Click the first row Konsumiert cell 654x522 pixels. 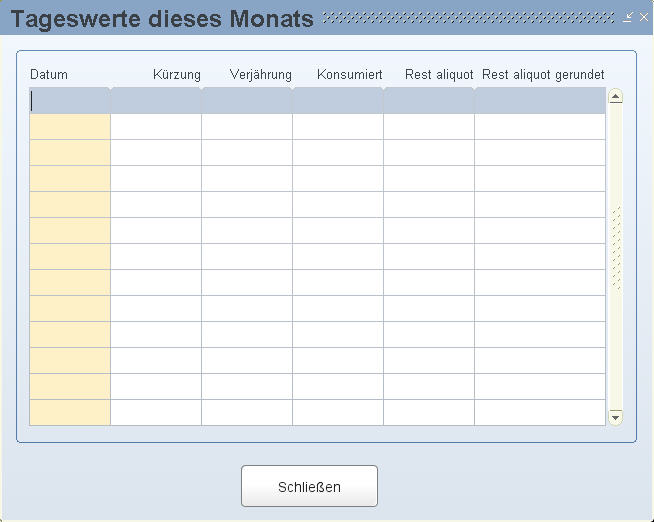338,101
